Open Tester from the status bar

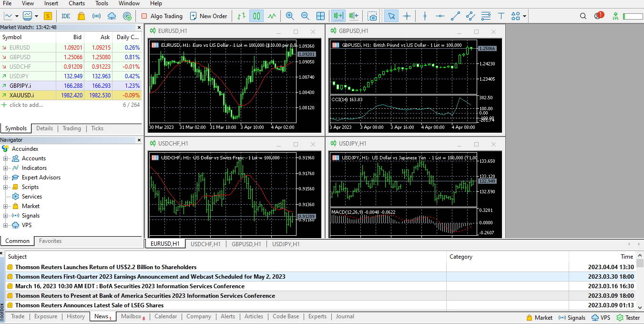tap(628, 318)
